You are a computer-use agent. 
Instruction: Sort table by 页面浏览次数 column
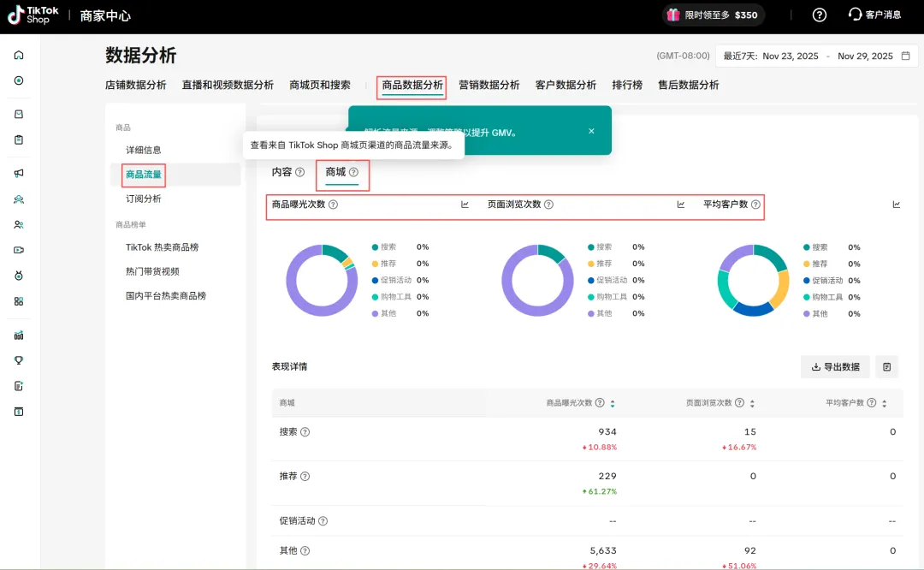click(752, 403)
